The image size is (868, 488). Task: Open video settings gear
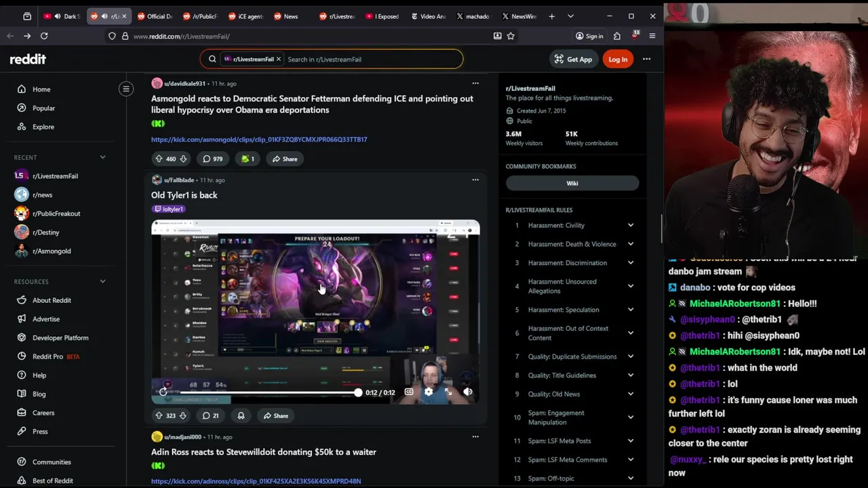[429, 392]
